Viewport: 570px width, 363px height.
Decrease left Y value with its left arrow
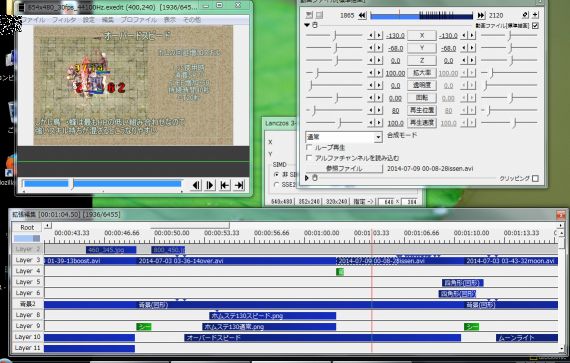click(371, 48)
